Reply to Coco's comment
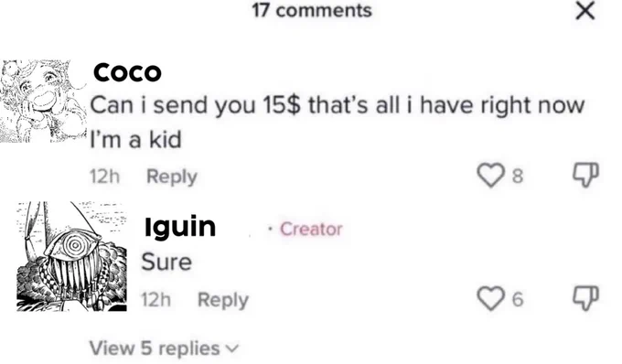The width and height of the screenshot is (622, 364). (x=172, y=177)
